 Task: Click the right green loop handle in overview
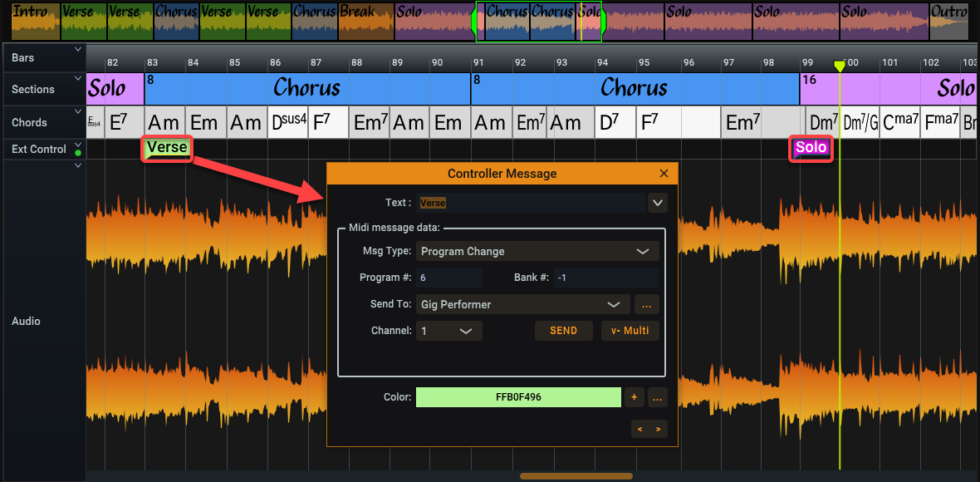[x=603, y=22]
